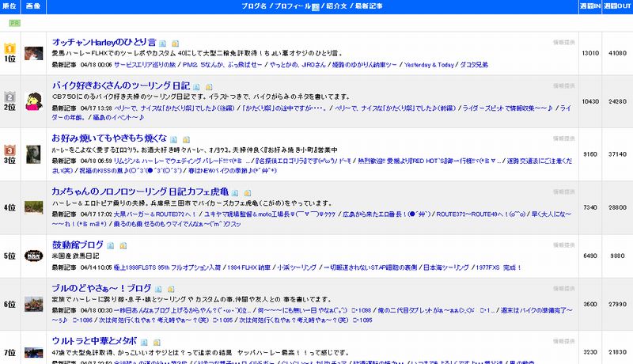Open article 姫路のゆかりん納車ツー

click(x=365, y=65)
